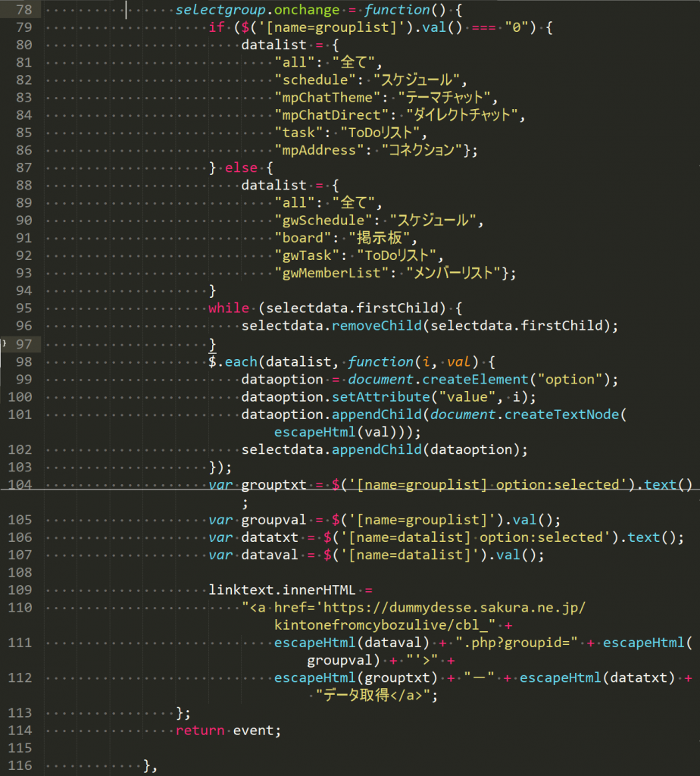Click line number 97 in gutter
This screenshot has height=776, width=700.
(x=23, y=344)
